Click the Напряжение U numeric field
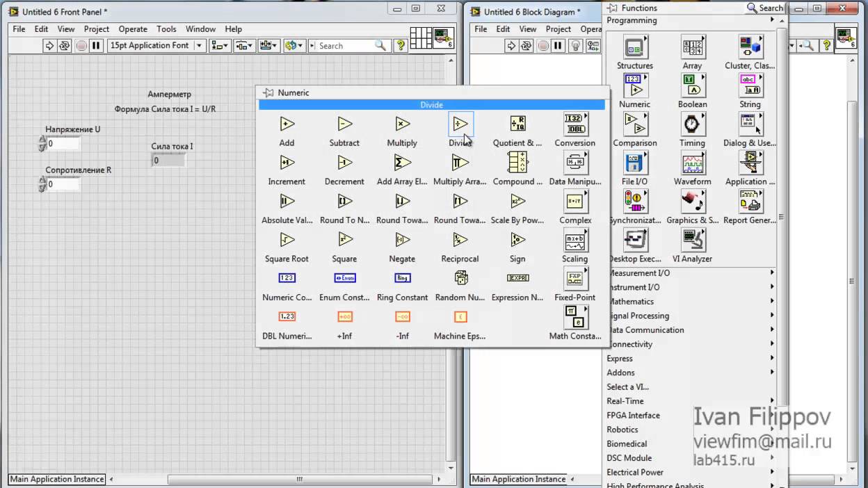This screenshot has width=868, height=488. point(63,144)
